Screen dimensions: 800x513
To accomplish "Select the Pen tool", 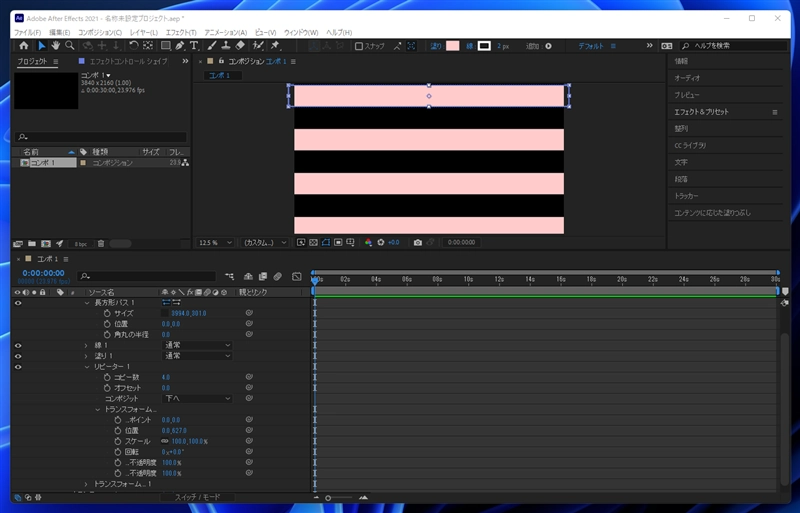I will (179, 45).
